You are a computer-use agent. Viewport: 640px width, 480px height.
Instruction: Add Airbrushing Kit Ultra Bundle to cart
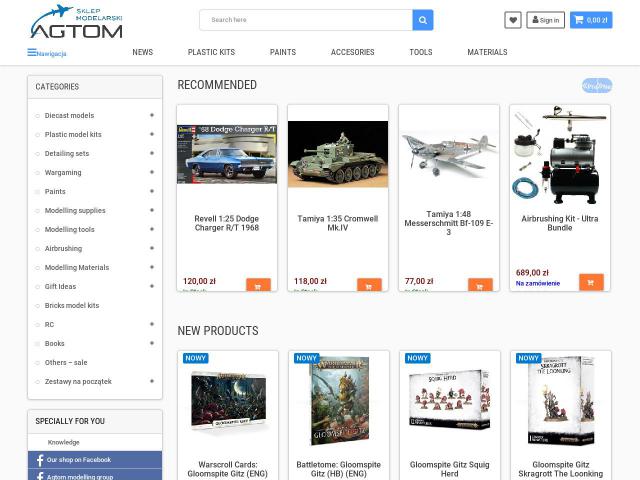(591, 282)
